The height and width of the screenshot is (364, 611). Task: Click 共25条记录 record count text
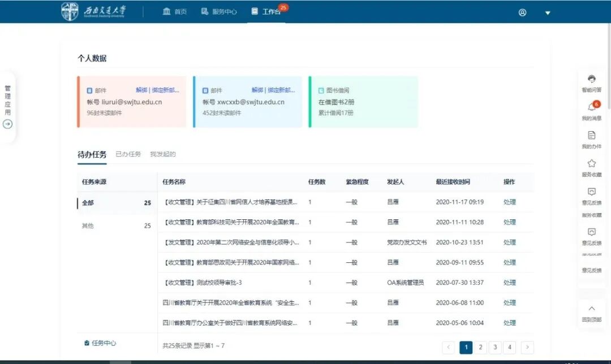[177, 346]
